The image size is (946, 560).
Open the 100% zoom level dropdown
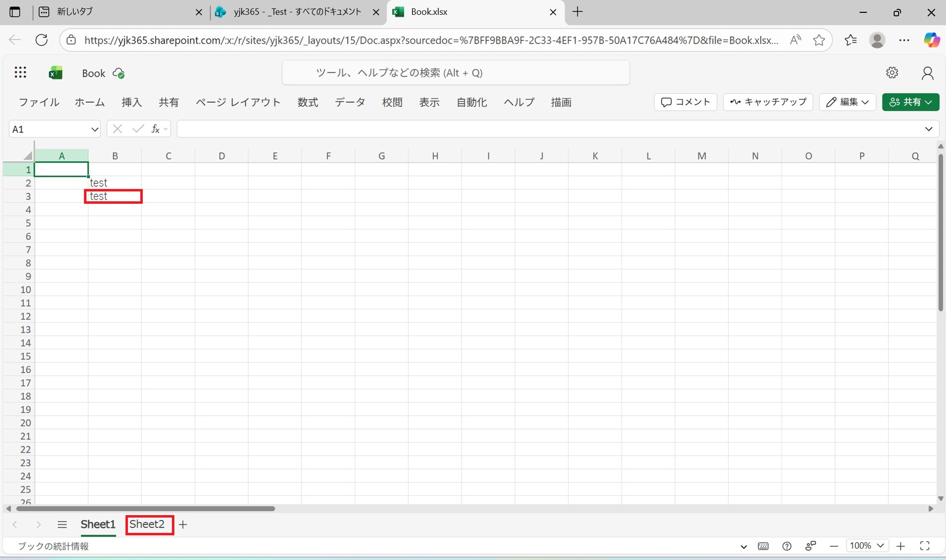pyautogui.click(x=867, y=546)
